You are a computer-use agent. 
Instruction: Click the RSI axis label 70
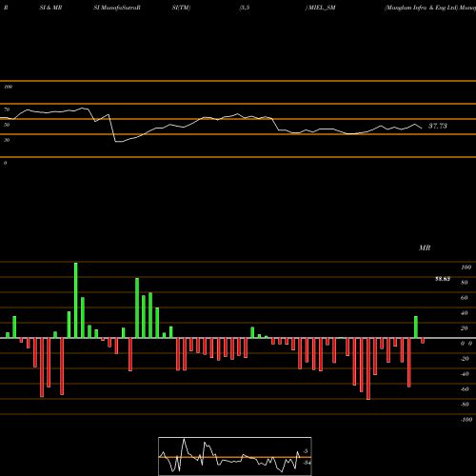tap(7, 109)
